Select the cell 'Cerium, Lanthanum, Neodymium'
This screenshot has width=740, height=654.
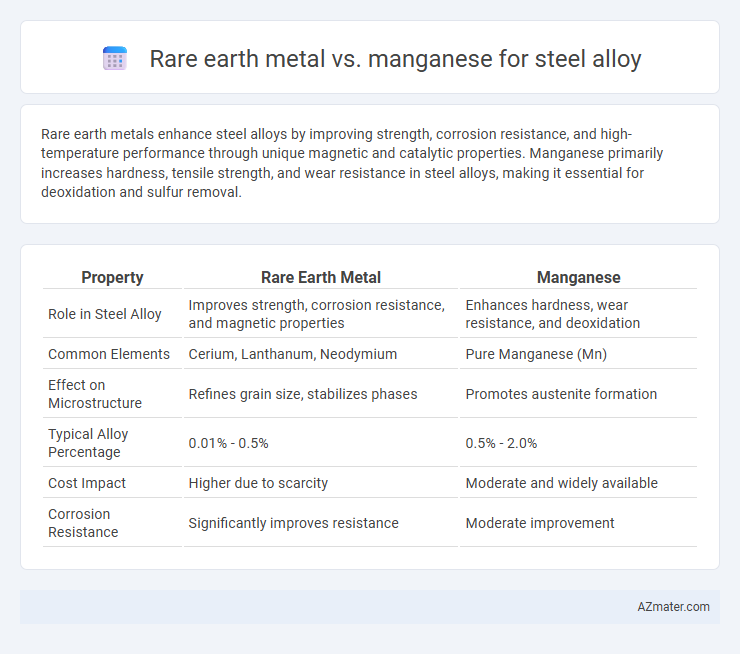click(293, 354)
